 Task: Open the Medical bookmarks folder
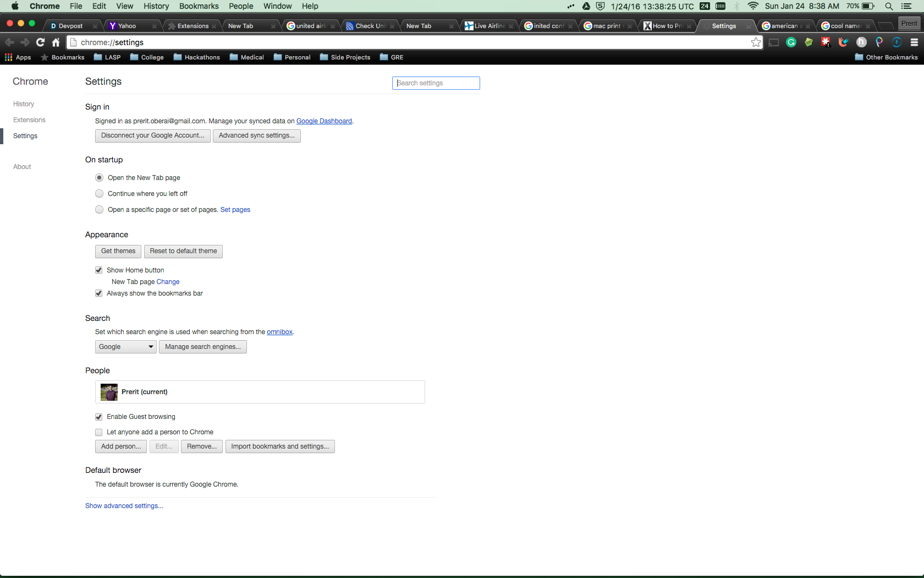(x=246, y=57)
